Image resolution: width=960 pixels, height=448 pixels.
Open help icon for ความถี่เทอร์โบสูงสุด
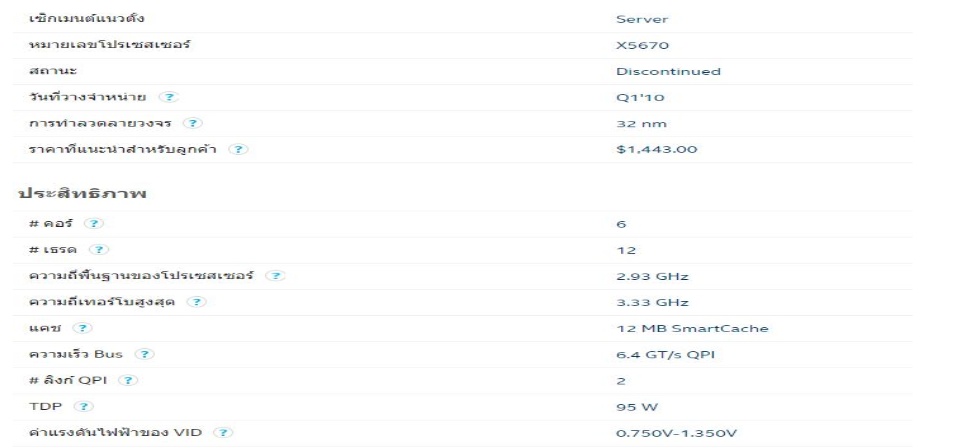[197, 302]
